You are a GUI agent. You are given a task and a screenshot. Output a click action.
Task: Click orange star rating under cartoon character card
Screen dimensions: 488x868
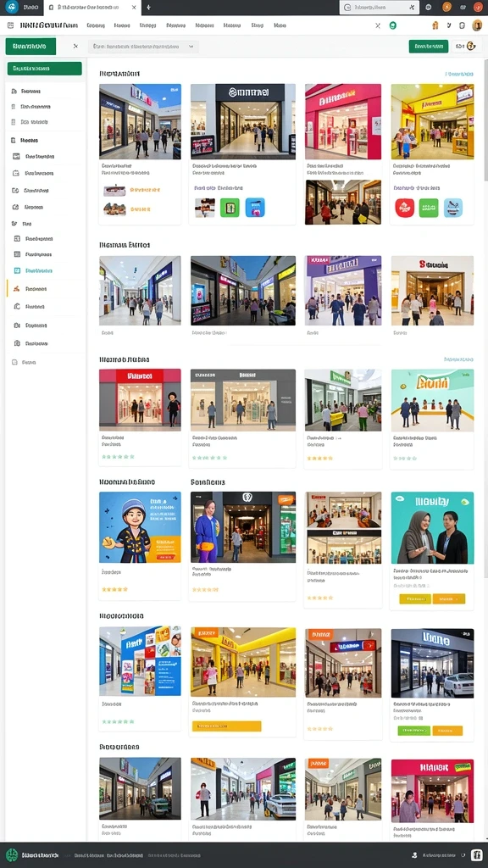(115, 590)
